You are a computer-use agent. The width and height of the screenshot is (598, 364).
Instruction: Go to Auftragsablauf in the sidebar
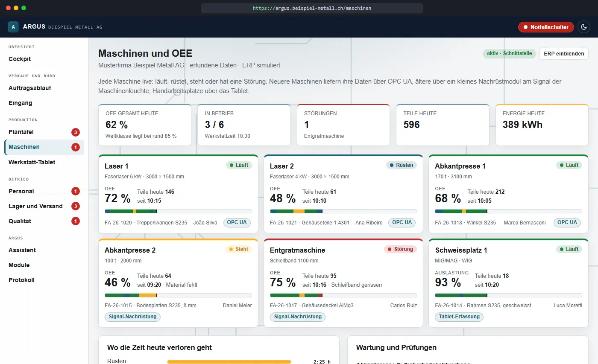44,88
